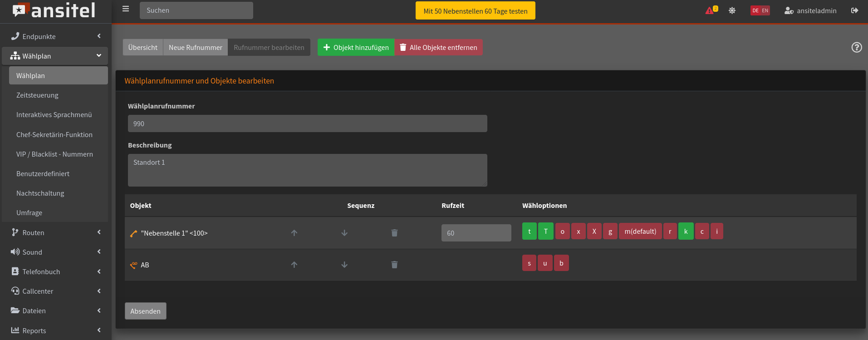The height and width of the screenshot is (340, 868).
Task: Expand the Callcenter sidebar menu
Action: click(x=56, y=291)
